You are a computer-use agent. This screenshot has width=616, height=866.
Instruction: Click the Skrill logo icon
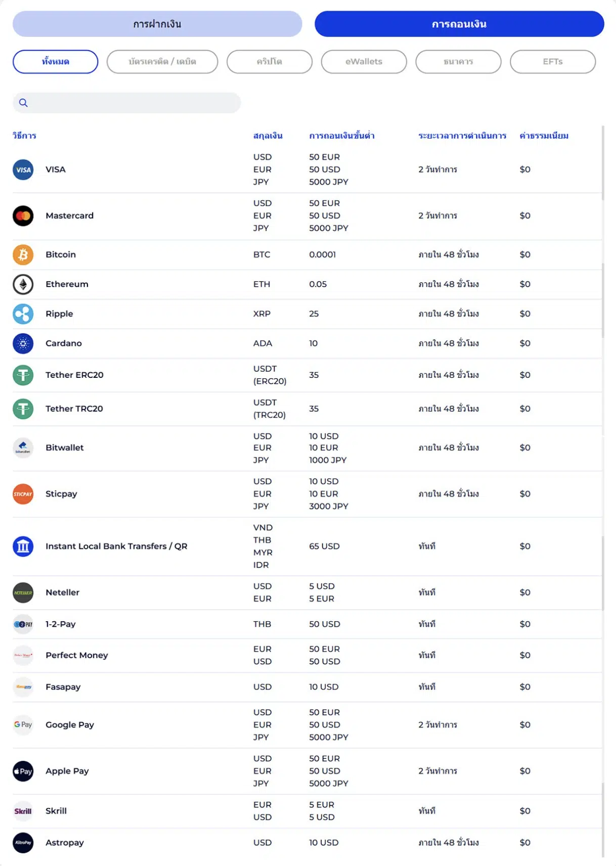click(23, 811)
